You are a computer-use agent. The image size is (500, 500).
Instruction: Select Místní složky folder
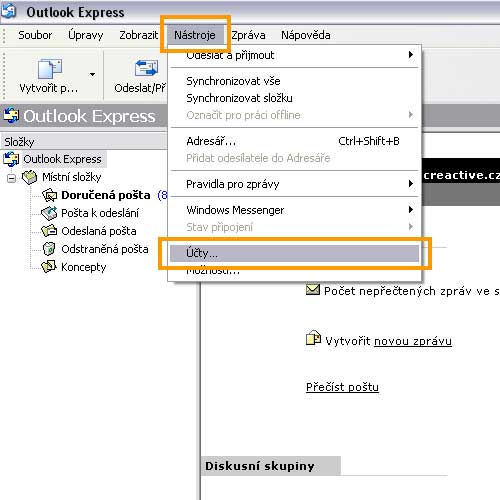[71, 177]
